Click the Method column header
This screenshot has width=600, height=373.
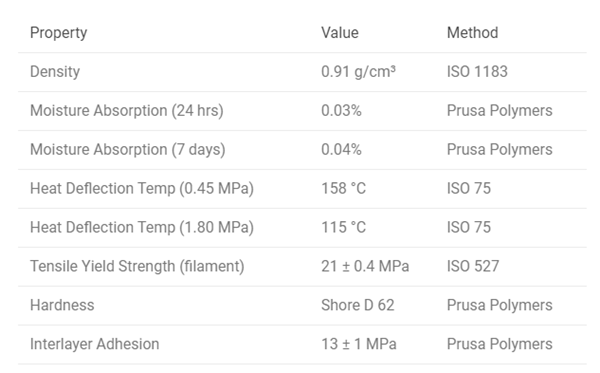pos(473,33)
